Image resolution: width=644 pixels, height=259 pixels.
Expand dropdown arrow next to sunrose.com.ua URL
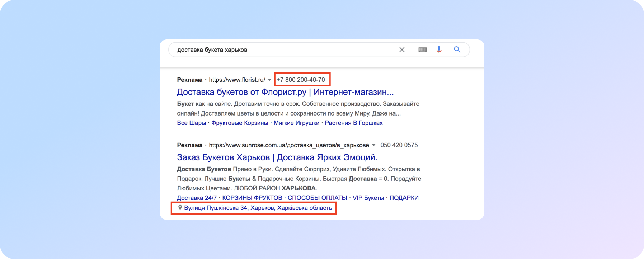pyautogui.click(x=373, y=145)
